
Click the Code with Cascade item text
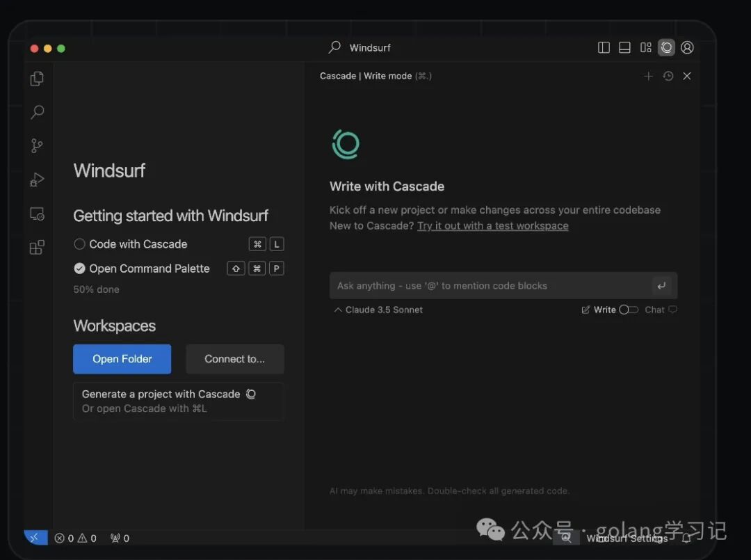pos(138,244)
